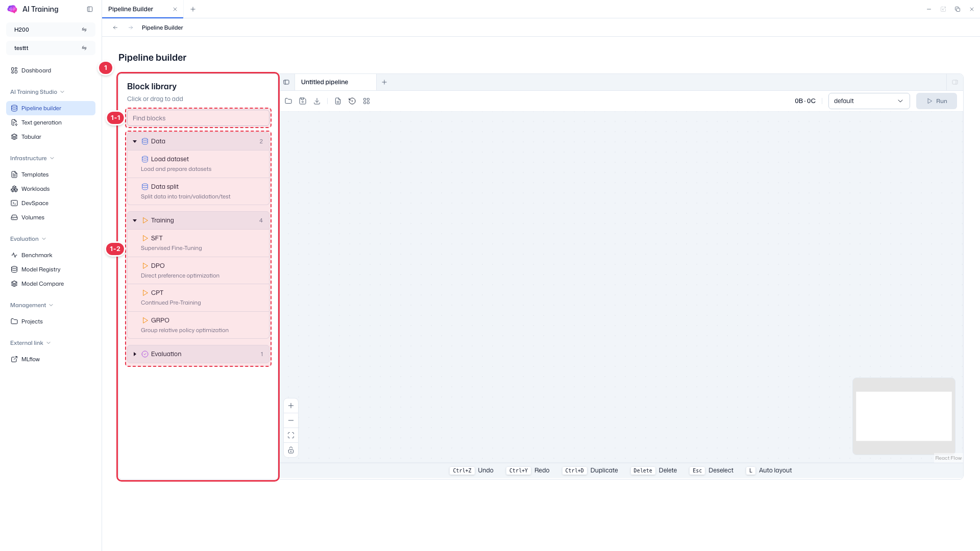The image size is (980, 551).
Task: Switch testtt project via swap arrows icon
Action: pyautogui.click(x=84, y=48)
